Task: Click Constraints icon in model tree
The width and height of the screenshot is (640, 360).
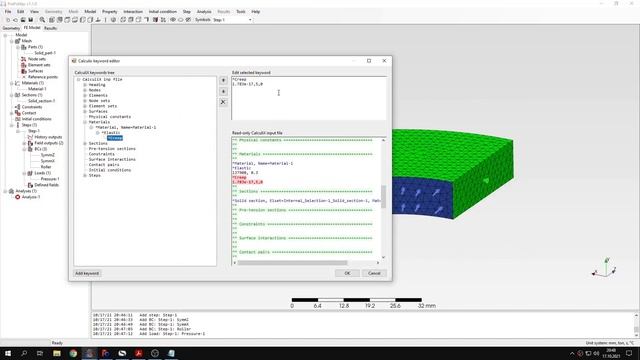Action: click(x=18, y=107)
